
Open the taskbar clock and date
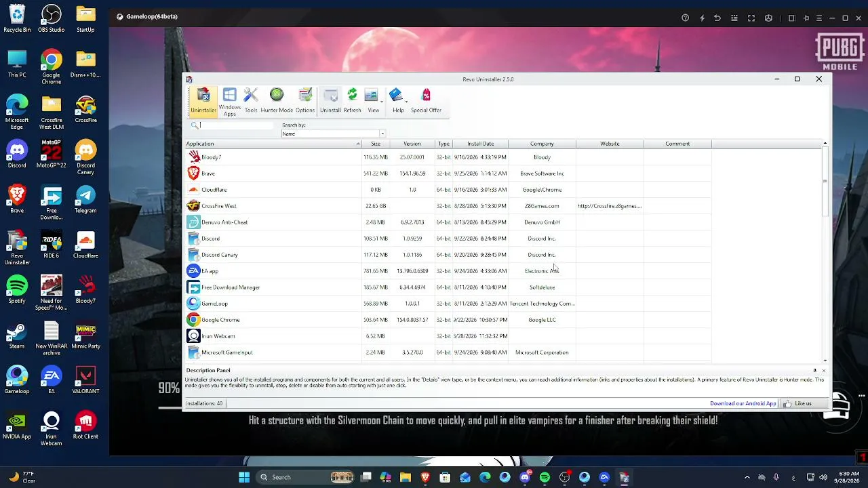pyautogui.click(x=848, y=477)
